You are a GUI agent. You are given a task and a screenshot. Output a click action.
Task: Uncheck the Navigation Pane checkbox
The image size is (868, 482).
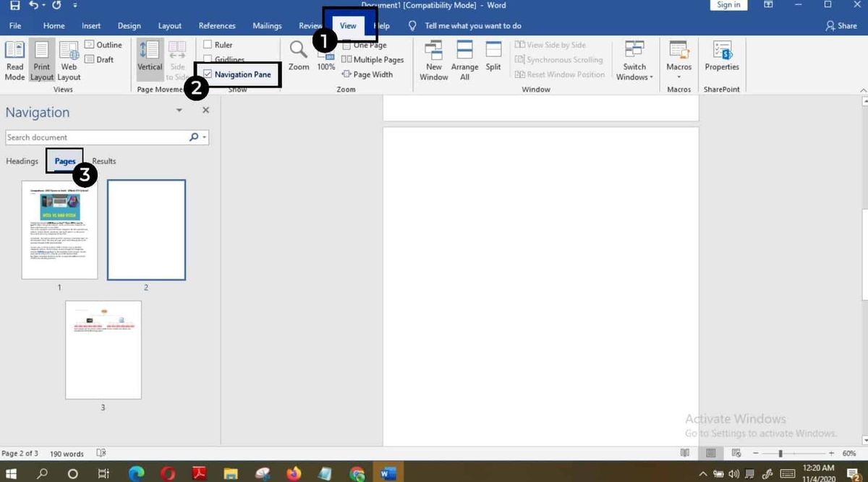click(x=208, y=74)
